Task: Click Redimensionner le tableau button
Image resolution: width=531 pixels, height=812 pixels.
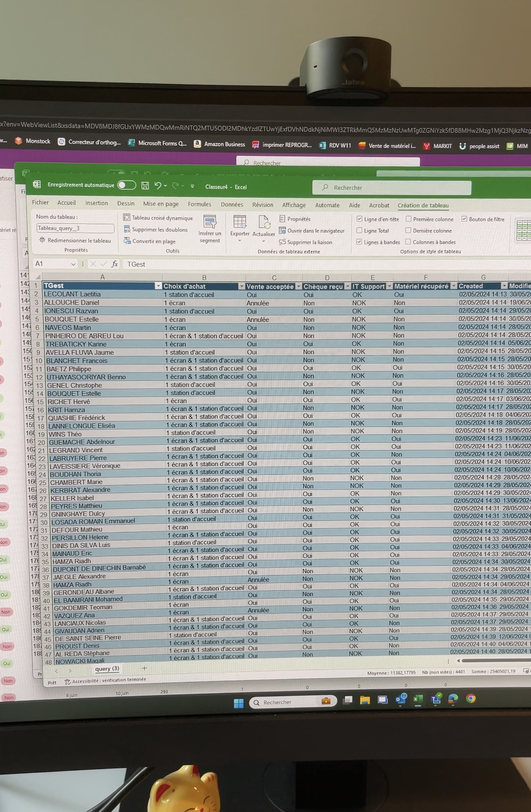Action: point(75,240)
